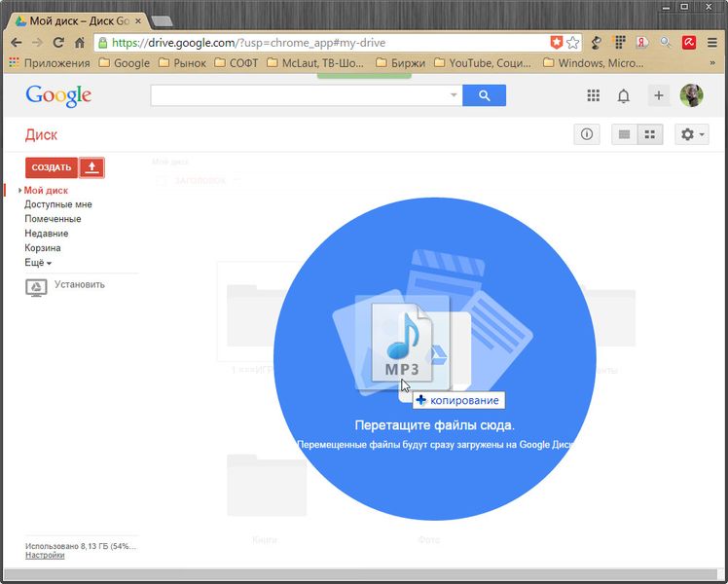
Task: Open the Google bookmarks folder
Action: pos(125,62)
